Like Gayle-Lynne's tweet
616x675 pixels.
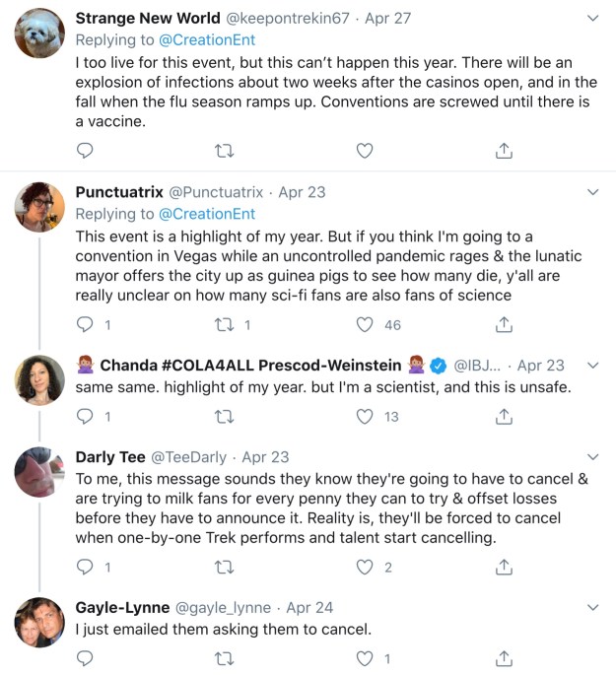tap(365, 658)
